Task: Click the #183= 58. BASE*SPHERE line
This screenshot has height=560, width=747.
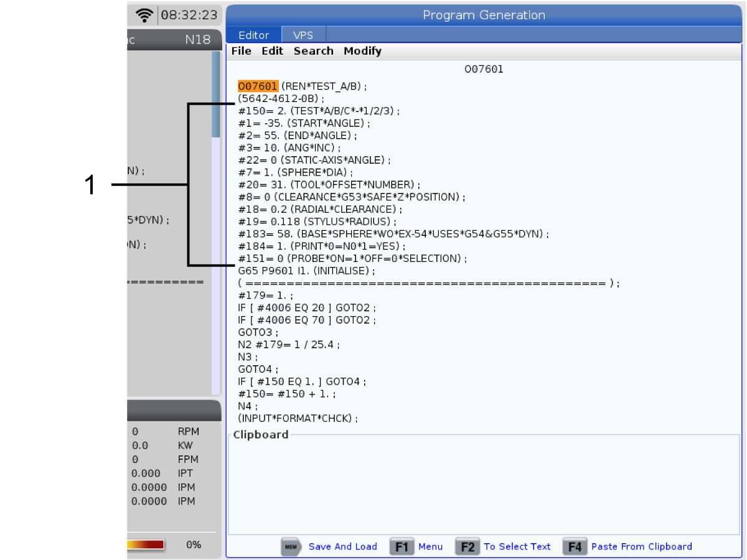Action: pyautogui.click(x=393, y=234)
